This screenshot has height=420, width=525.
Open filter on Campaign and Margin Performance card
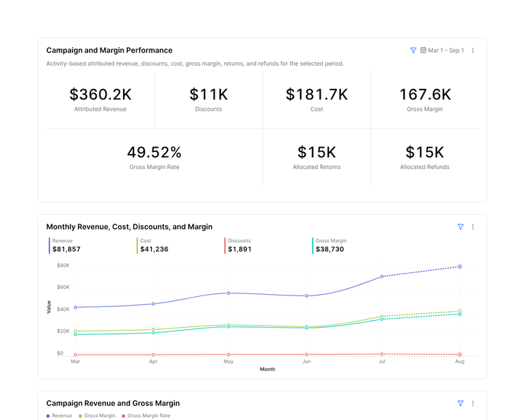[413, 50]
